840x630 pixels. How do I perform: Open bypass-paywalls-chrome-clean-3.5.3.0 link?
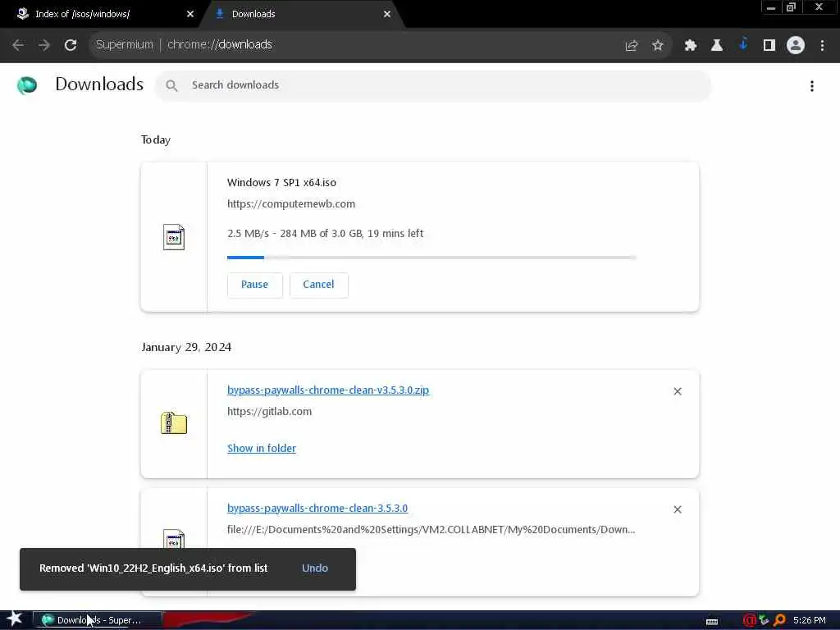click(x=317, y=508)
